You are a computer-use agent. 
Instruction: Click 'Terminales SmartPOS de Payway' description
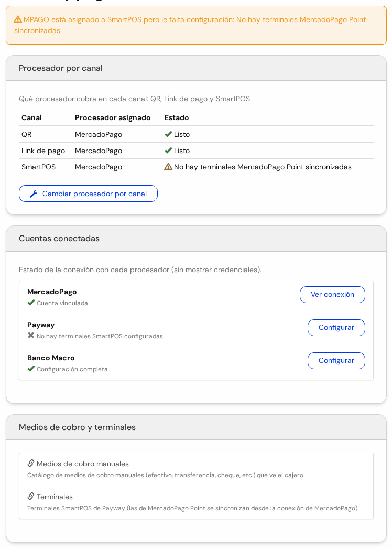coord(193,508)
